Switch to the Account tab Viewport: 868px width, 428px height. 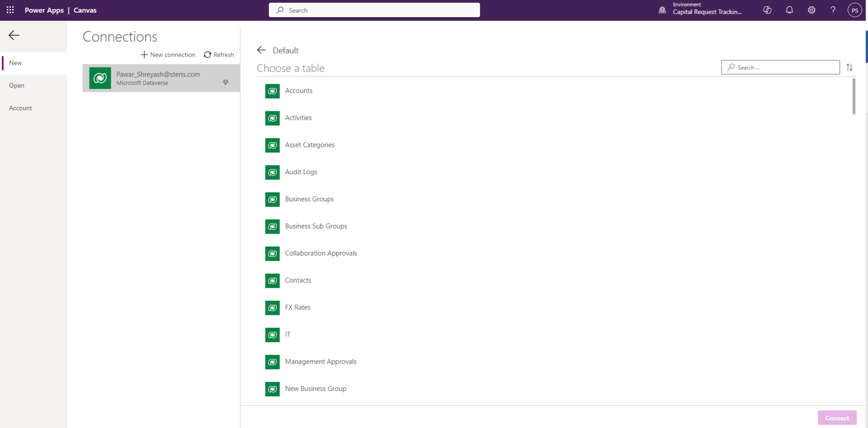tap(20, 108)
